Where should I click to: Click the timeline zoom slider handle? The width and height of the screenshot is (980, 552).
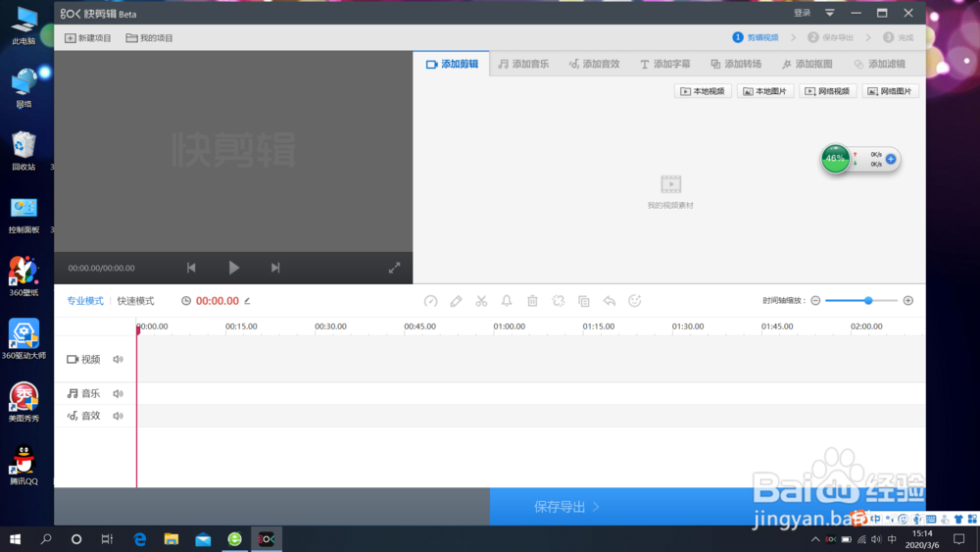(x=868, y=301)
